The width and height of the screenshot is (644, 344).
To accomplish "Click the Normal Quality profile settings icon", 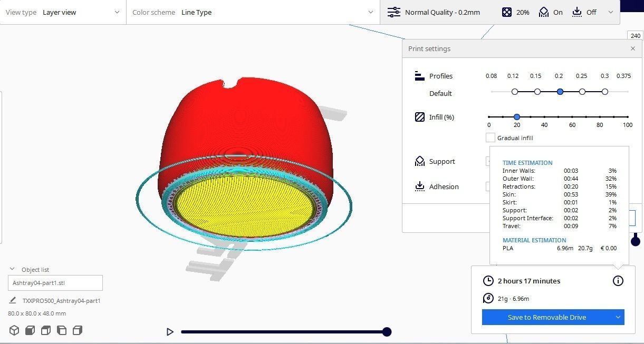I will [393, 12].
